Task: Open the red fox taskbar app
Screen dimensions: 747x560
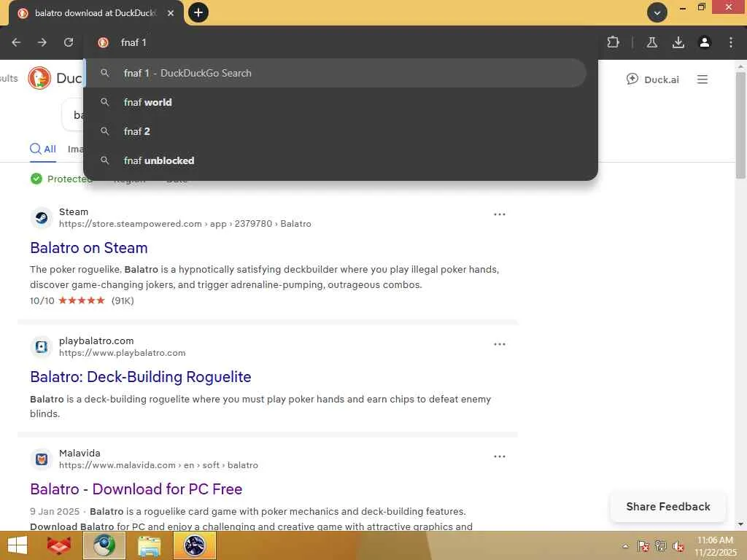Action: 59,545
